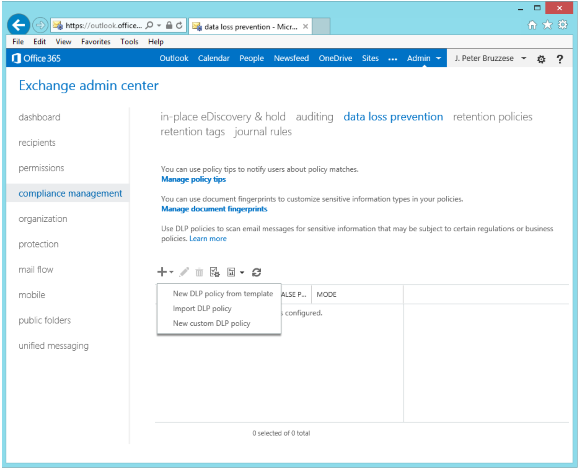Switch to the retention tags tab
The image size is (580, 468).
192,132
